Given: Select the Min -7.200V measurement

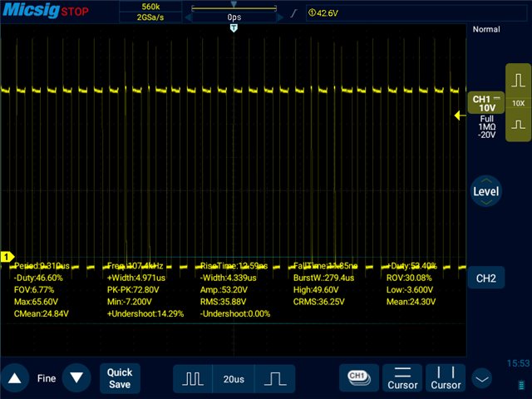Looking at the screenshot, I should pyautogui.click(x=130, y=302).
